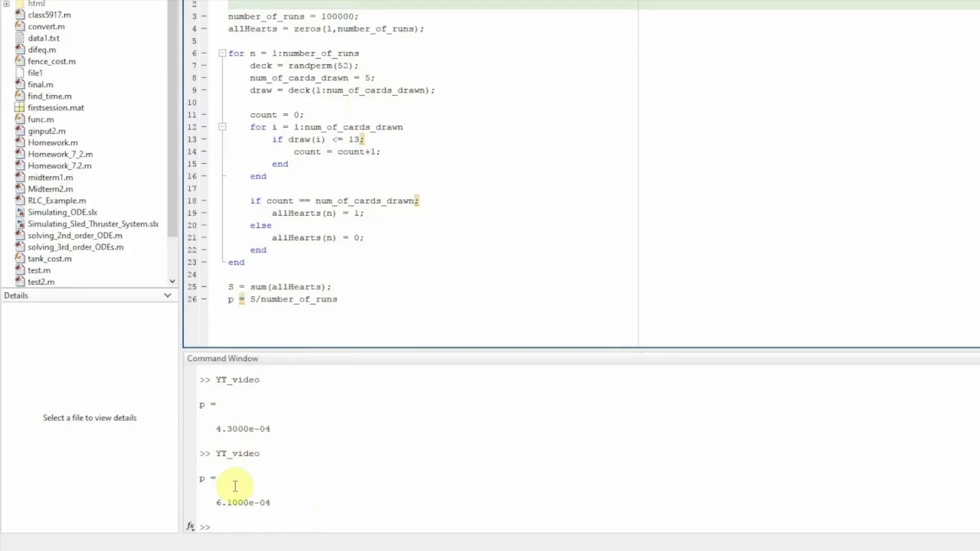This screenshot has height=551, width=980.
Task: Click the number_of_runs = 100000 code line
Action: (x=292, y=16)
